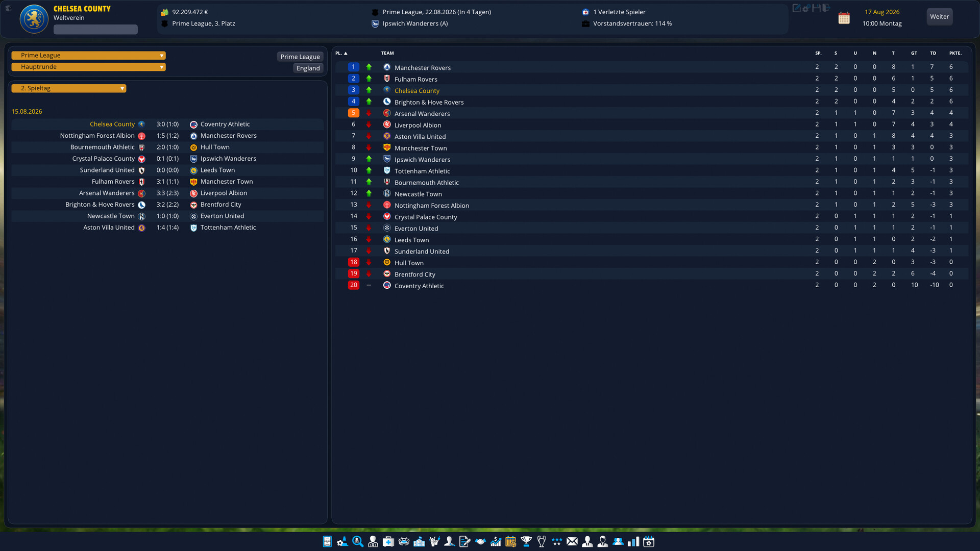Image resolution: width=980 pixels, height=551 pixels.
Task: Click Ipswich Wanderers (A) next opponent text
Action: pyautogui.click(x=415, y=23)
